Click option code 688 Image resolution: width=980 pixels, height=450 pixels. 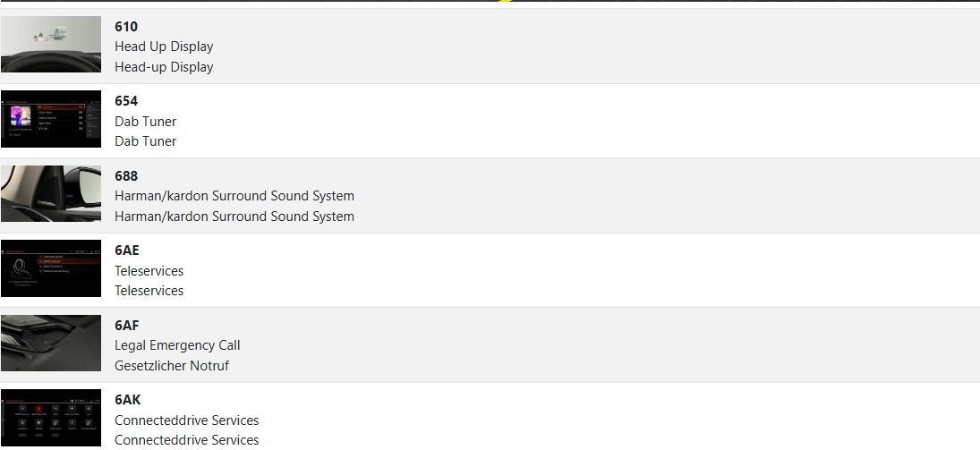126,176
